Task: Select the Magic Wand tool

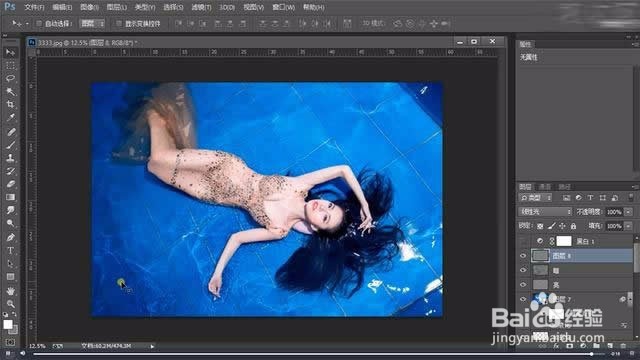Action: [x=10, y=91]
